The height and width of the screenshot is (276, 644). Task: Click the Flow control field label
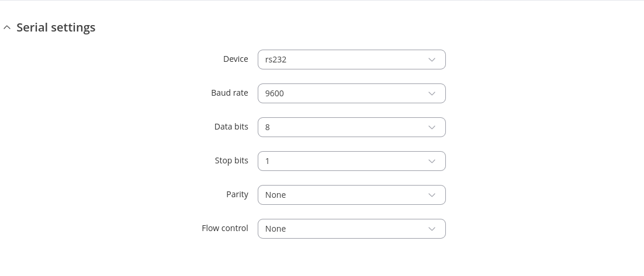(225, 228)
